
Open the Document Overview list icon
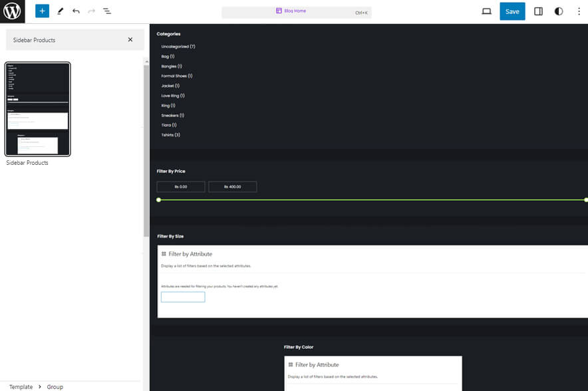(107, 11)
